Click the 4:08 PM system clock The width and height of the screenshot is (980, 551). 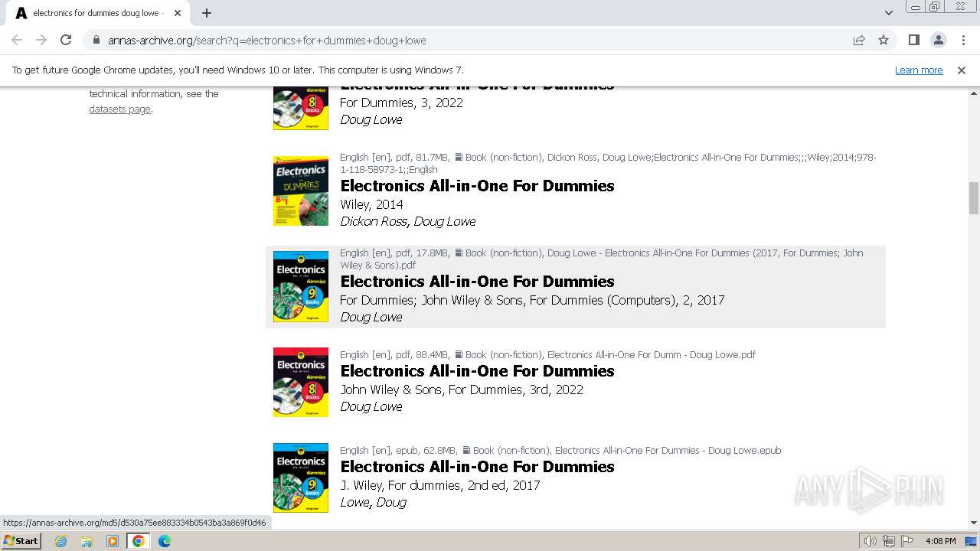click(940, 541)
